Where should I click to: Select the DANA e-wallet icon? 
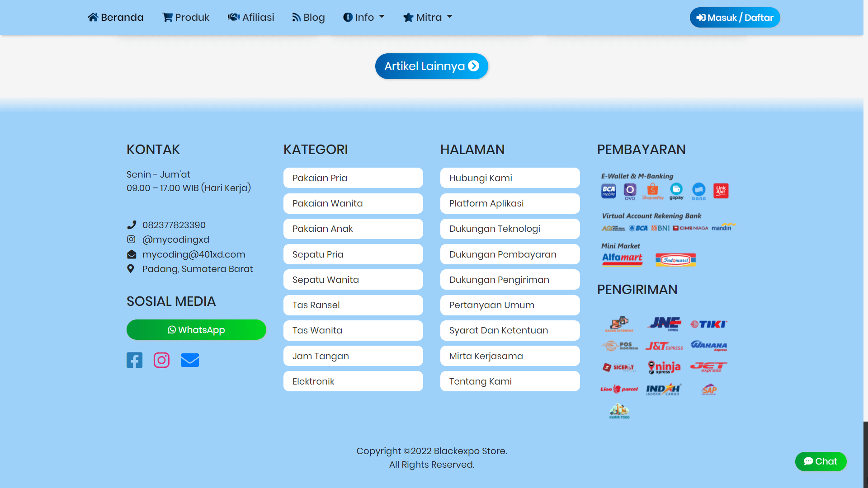pyautogui.click(x=698, y=191)
